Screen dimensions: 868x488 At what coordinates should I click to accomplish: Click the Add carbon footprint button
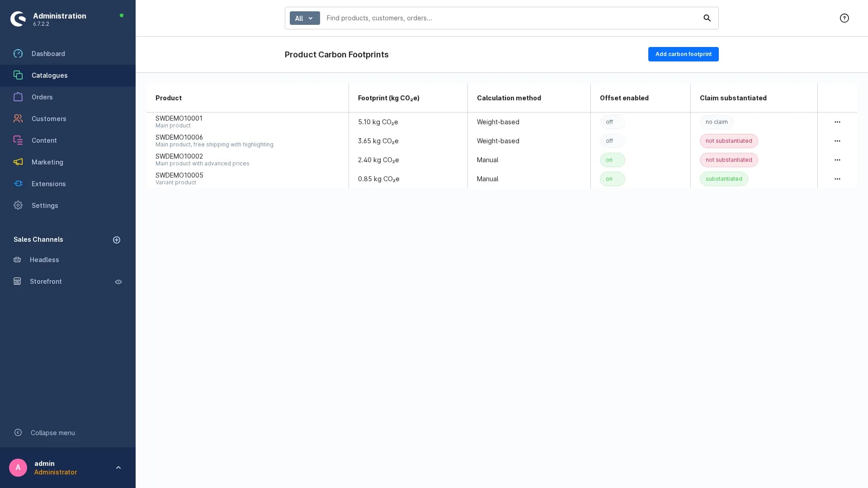click(x=683, y=54)
